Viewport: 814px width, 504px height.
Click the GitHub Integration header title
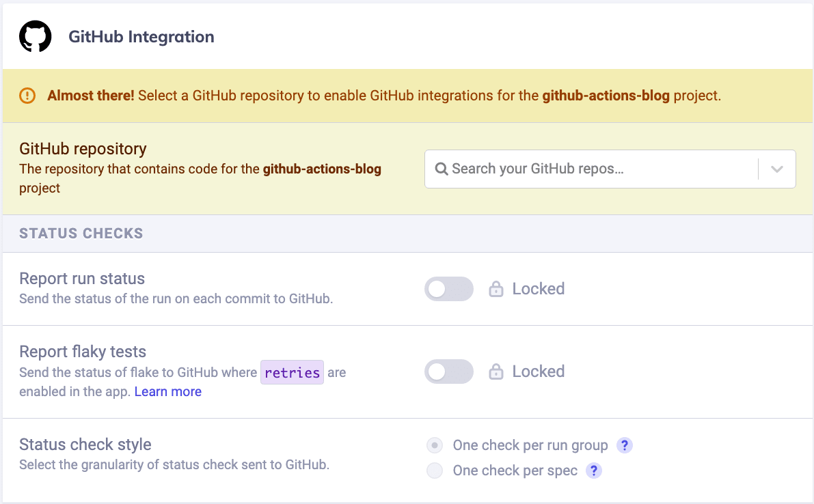click(141, 36)
